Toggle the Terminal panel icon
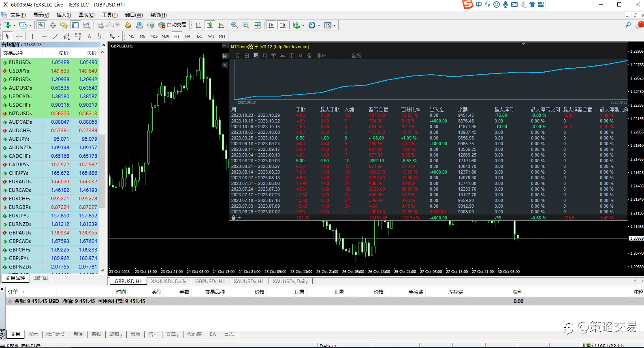This screenshot has height=348, width=644. point(75,25)
